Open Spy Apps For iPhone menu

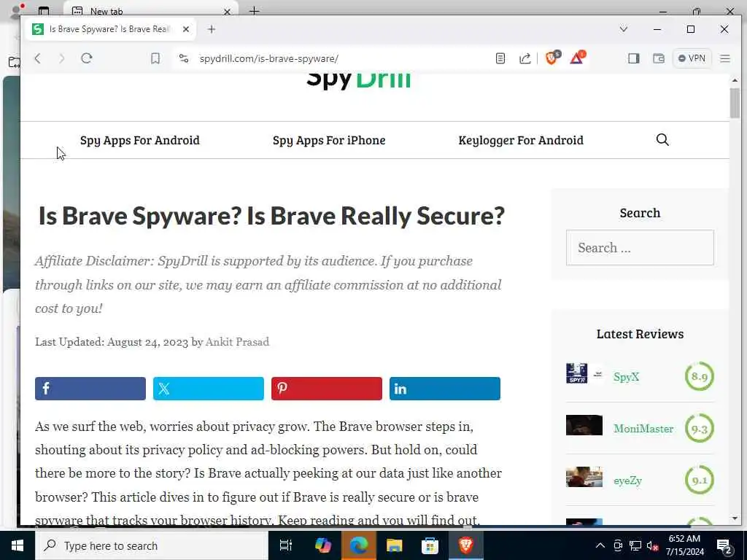click(329, 140)
